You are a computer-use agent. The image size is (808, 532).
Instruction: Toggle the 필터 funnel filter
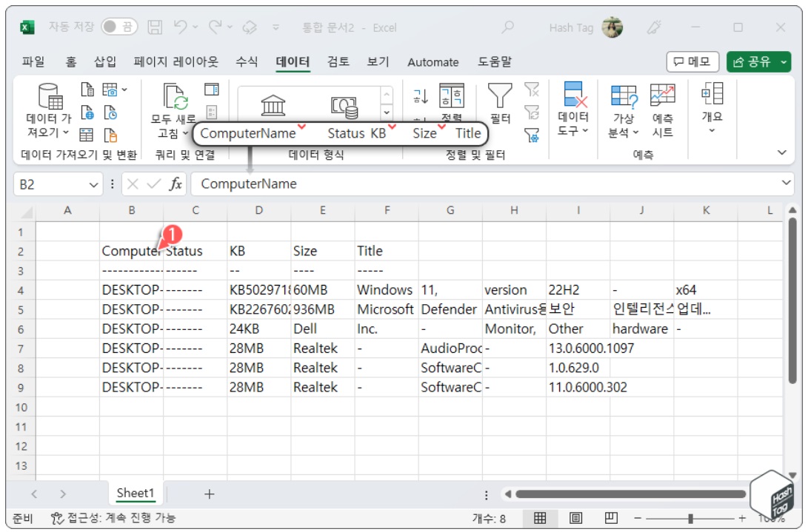point(500,103)
